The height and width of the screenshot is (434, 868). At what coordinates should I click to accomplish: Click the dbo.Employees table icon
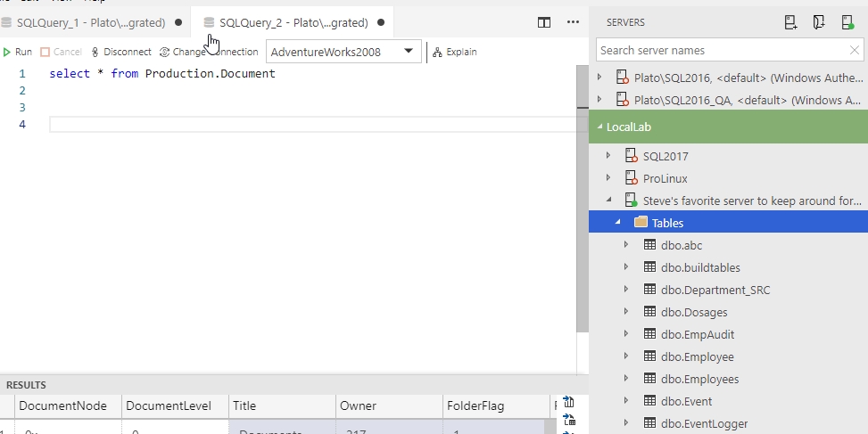point(650,378)
